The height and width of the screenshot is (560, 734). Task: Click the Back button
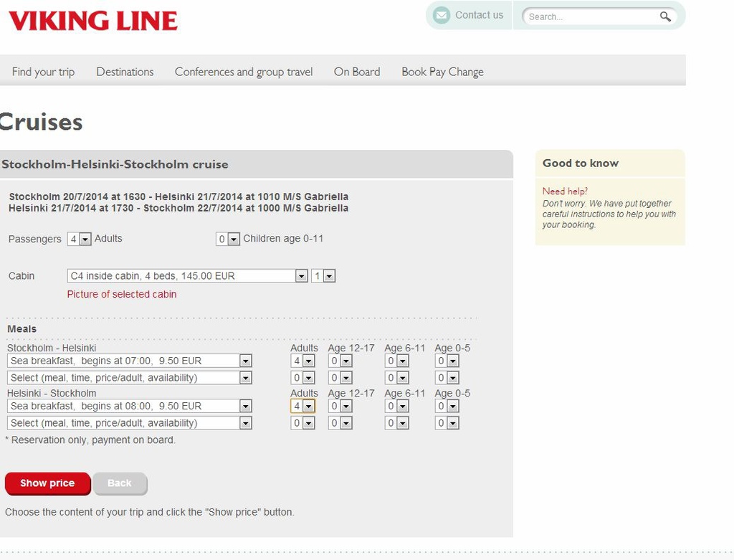click(x=120, y=483)
